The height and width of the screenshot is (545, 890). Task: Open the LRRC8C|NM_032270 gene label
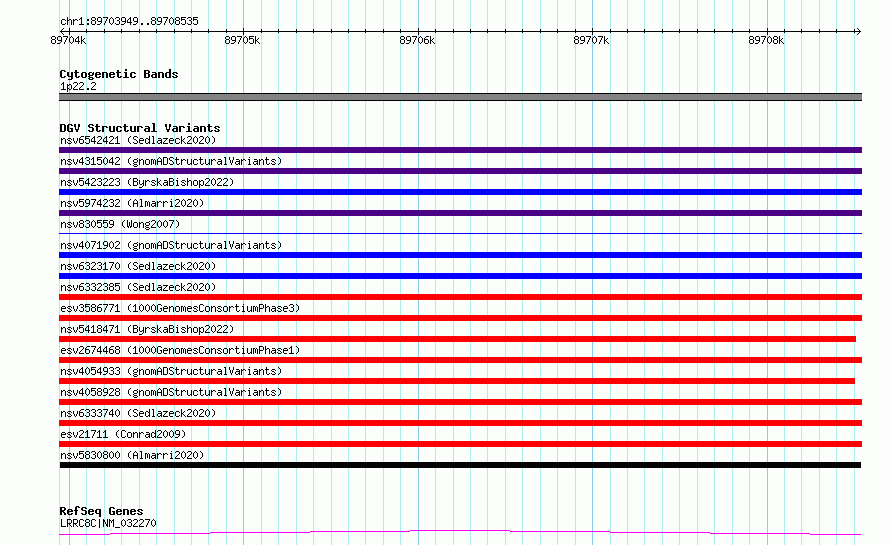pyautogui.click(x=108, y=523)
